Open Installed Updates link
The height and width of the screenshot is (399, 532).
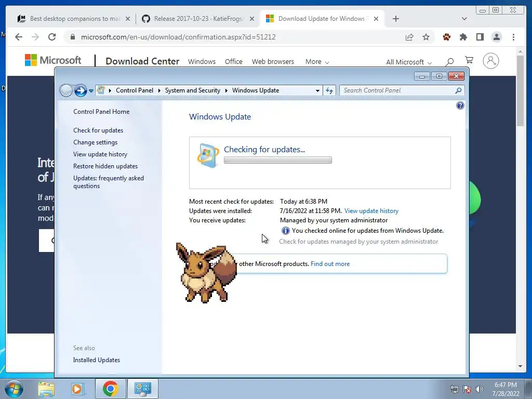pos(96,360)
